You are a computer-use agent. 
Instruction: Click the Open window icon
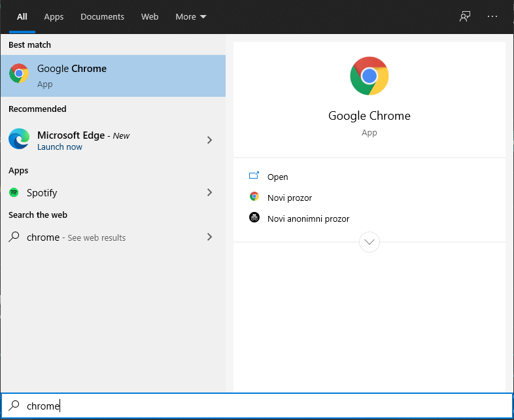[254, 175]
